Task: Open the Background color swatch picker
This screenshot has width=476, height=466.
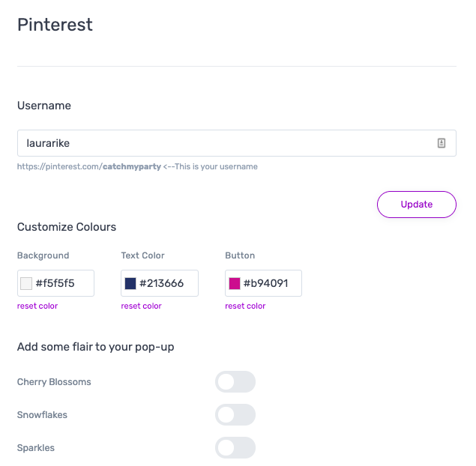Action: 26,283
